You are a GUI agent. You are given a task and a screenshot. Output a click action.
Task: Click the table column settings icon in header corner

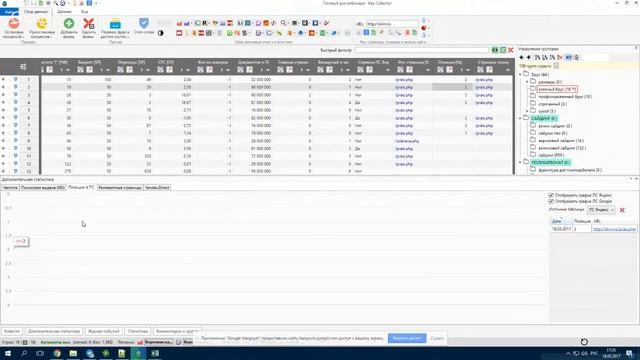[23, 67]
